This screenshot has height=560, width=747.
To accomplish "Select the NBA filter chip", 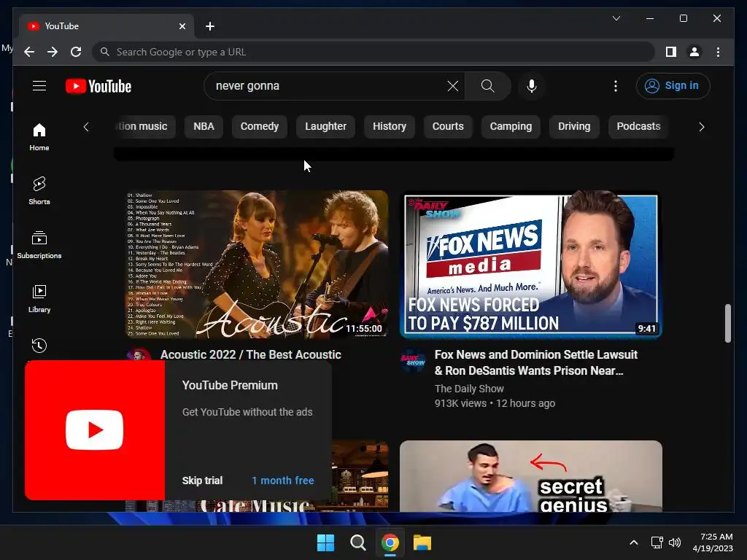I will pos(204,127).
